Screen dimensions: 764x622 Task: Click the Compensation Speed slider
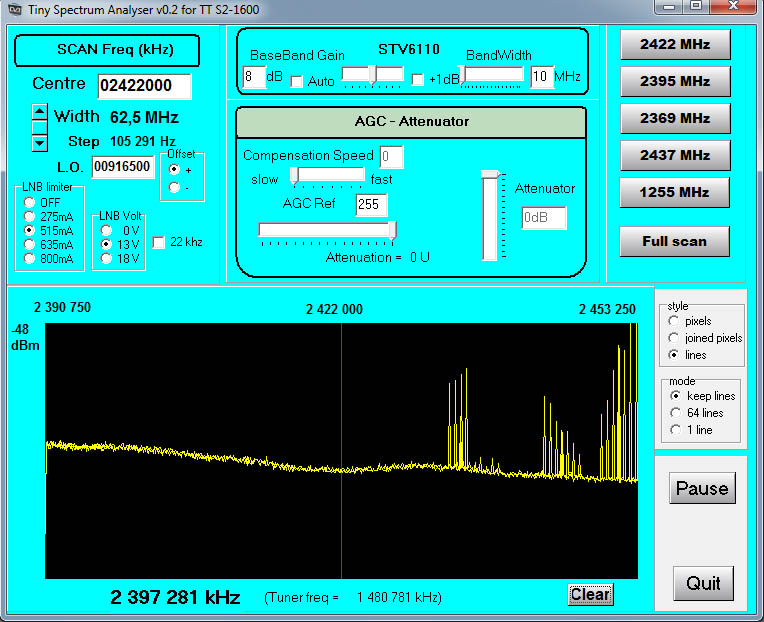(329, 176)
